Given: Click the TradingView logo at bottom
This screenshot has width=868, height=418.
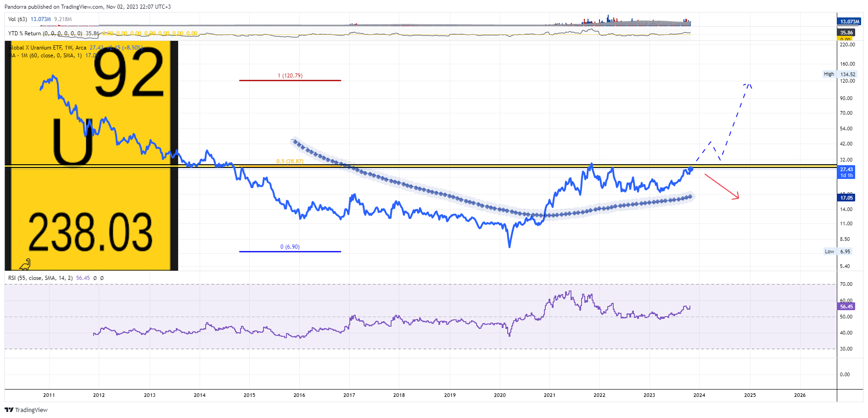Looking at the screenshot, I should pyautogui.click(x=26, y=410).
